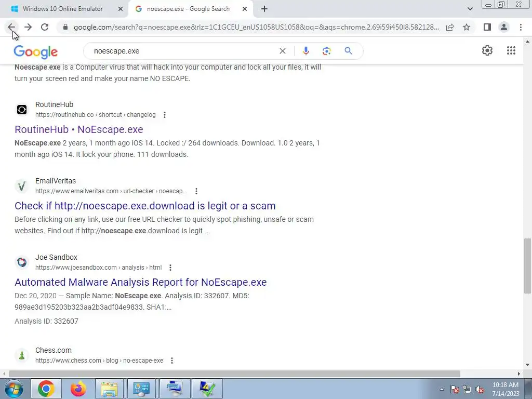Click the scroll right arrow
Screen dimensions: 532x399
[x=519, y=374]
